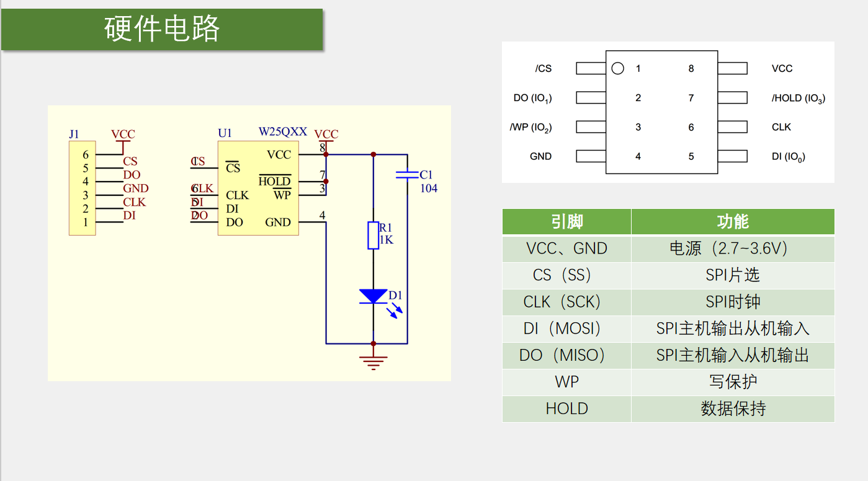Click the connector block J1

[82, 188]
